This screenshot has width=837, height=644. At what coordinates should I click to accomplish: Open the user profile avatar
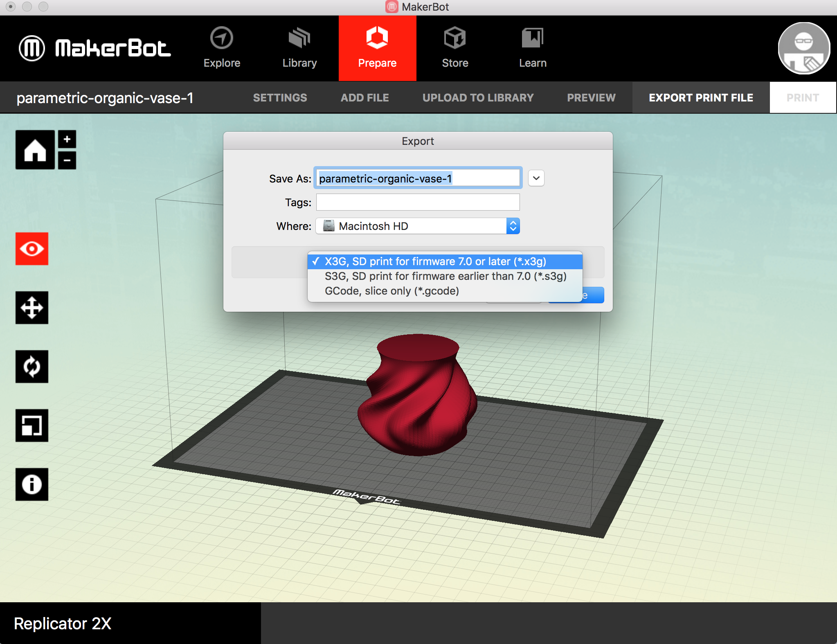pos(803,48)
